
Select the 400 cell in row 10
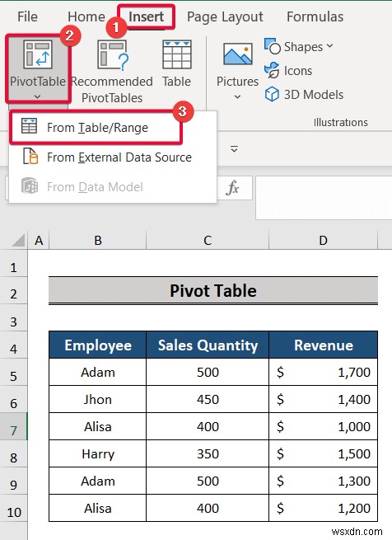pos(208,508)
